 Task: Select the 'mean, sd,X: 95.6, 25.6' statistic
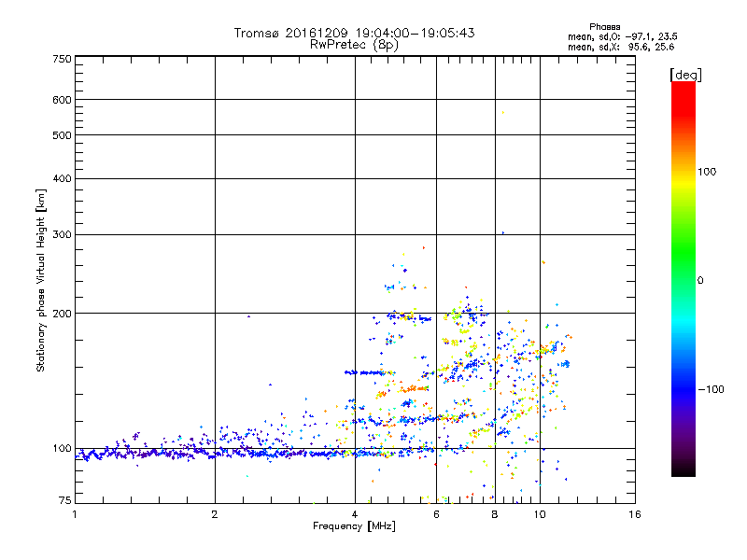coord(621,47)
